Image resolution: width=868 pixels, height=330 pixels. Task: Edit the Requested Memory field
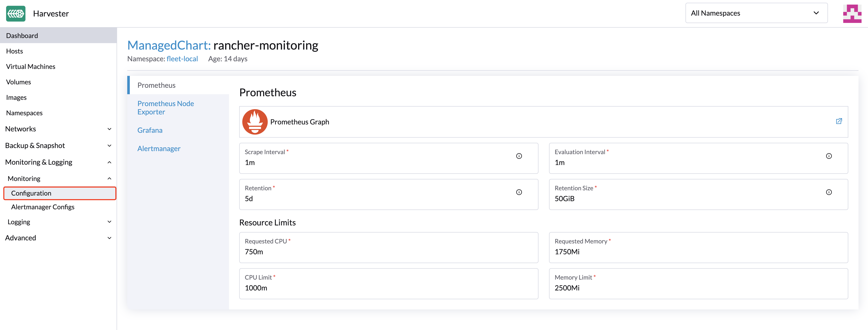click(x=698, y=247)
